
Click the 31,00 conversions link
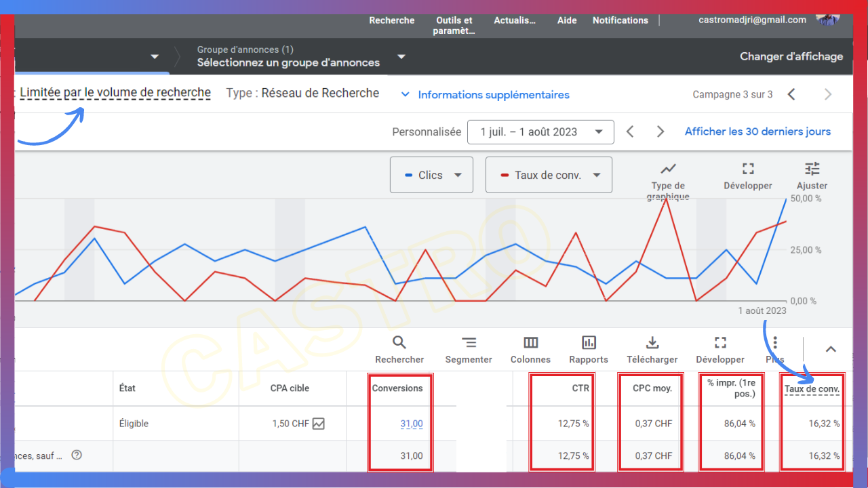[x=411, y=424]
